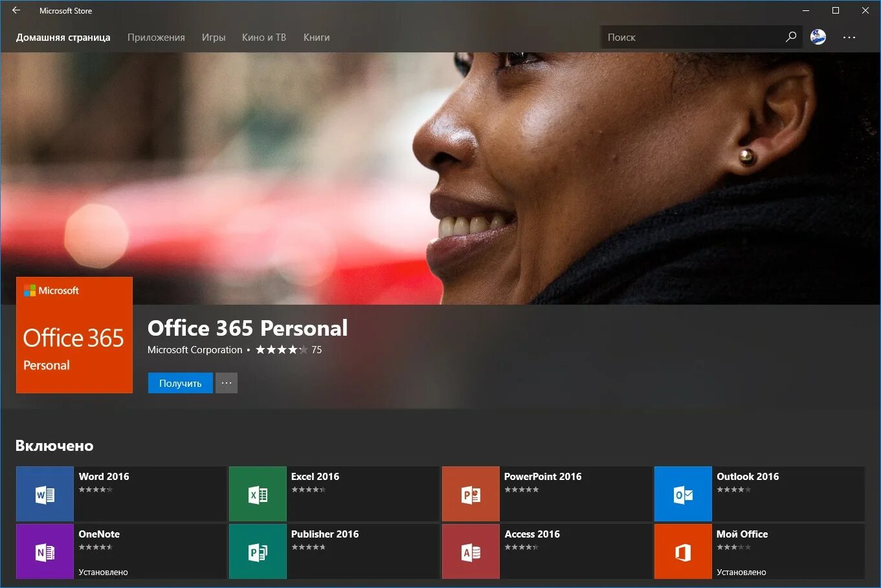The height and width of the screenshot is (588, 881).
Task: Open the Word 2016 app icon
Action: [x=45, y=494]
